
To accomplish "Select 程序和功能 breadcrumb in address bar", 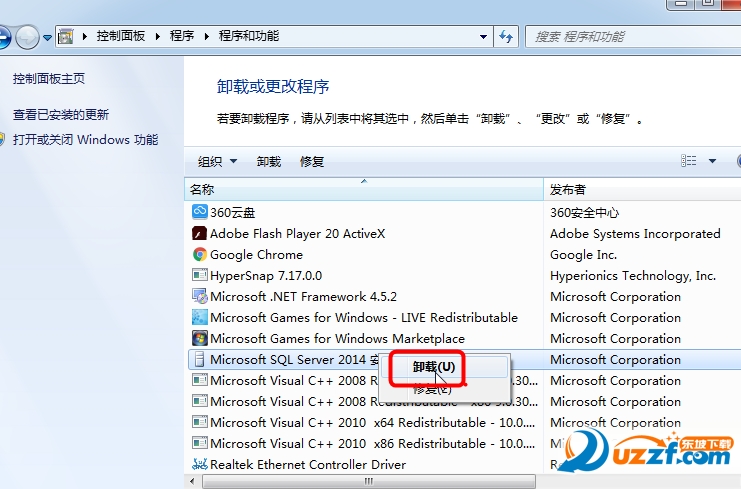I will point(249,36).
